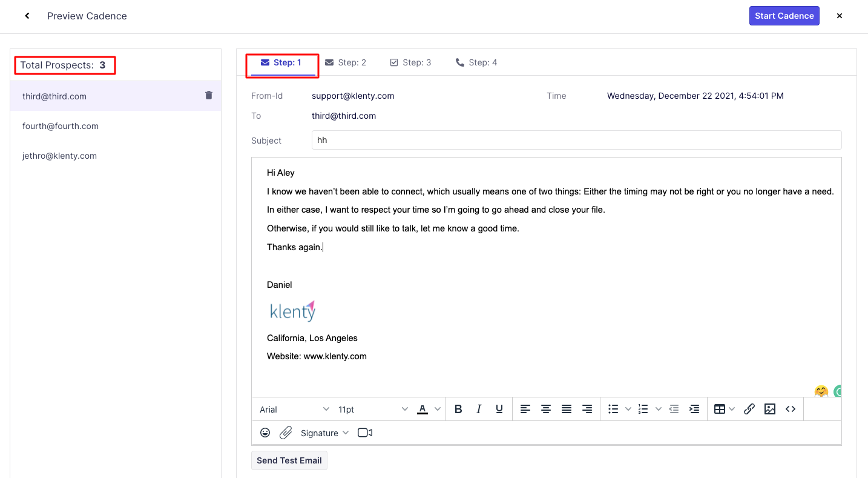Insert an image into the email
Viewport: 868px width, 478px height.
pos(770,409)
